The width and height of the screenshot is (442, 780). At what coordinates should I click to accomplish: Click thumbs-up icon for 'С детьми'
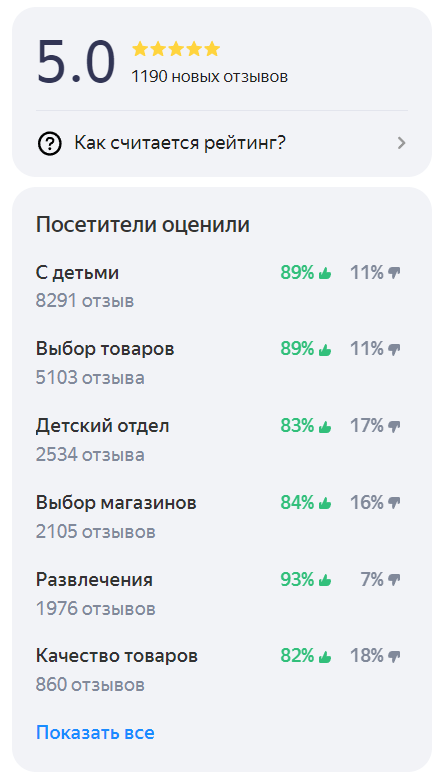pyautogui.click(x=325, y=273)
